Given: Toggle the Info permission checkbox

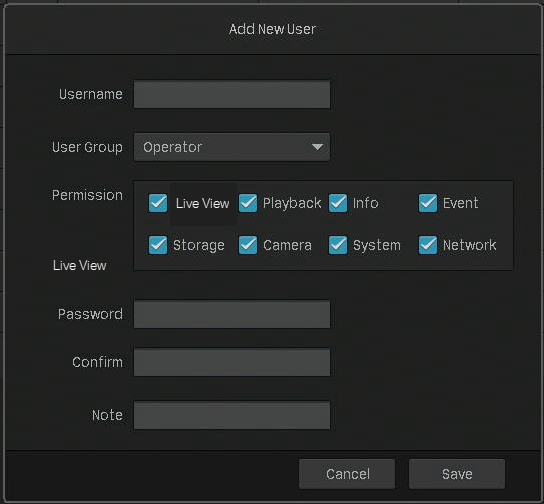Looking at the screenshot, I should (338, 203).
